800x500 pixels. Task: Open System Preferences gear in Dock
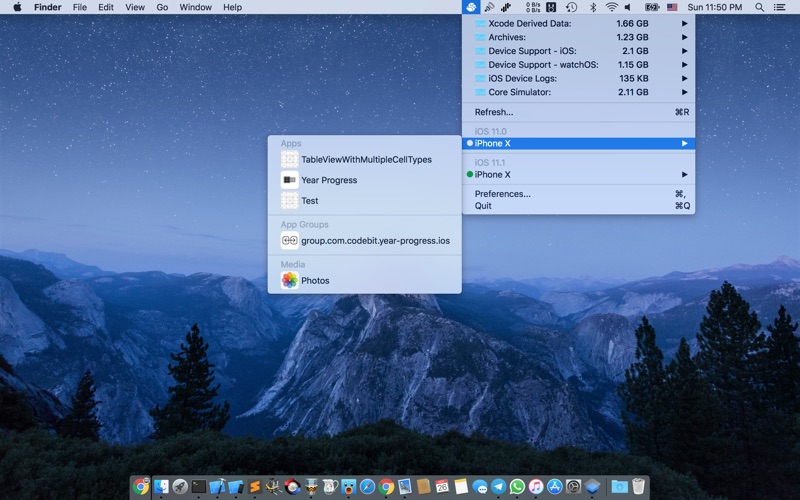coord(573,486)
